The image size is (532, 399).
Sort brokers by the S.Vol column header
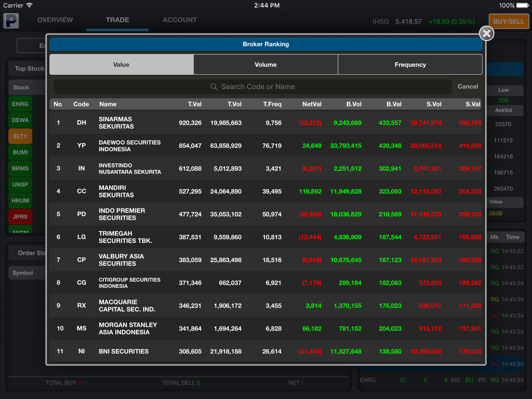coord(434,104)
